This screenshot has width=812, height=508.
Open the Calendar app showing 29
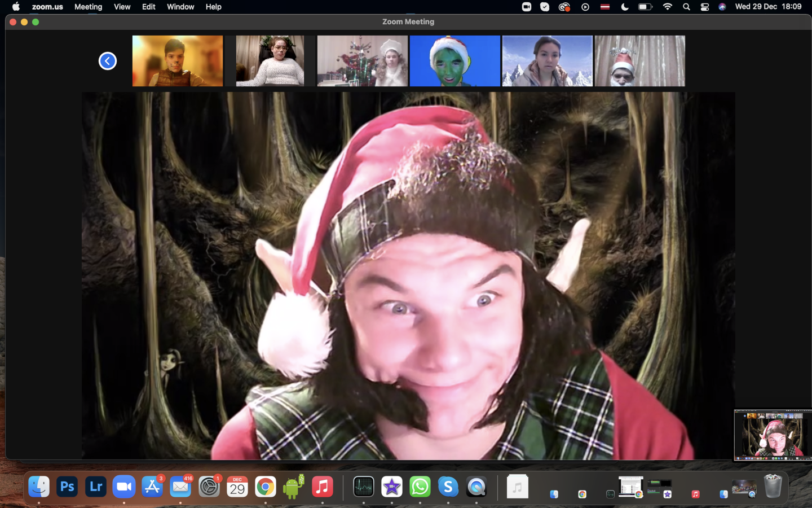pos(237,487)
